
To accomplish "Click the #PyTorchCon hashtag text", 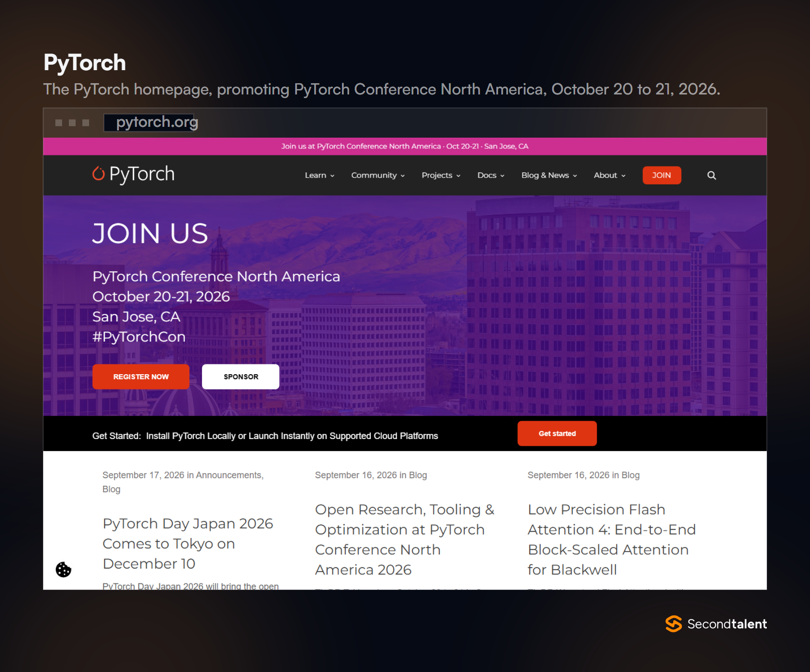I will [x=139, y=337].
